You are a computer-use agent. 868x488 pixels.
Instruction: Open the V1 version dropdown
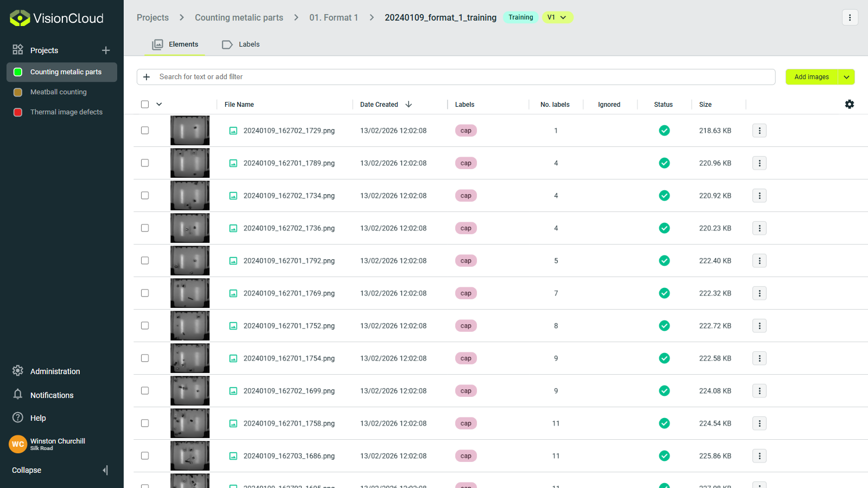tap(558, 17)
